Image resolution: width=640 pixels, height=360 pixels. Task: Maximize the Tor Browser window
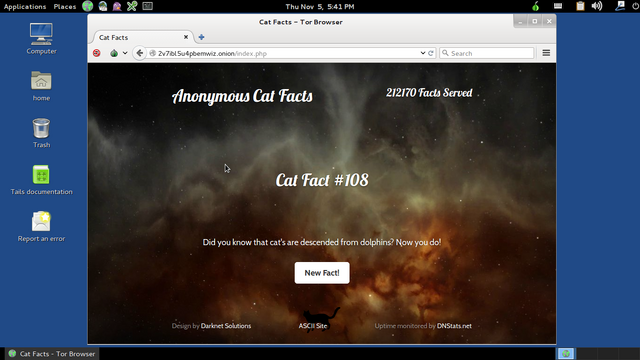[535, 22]
